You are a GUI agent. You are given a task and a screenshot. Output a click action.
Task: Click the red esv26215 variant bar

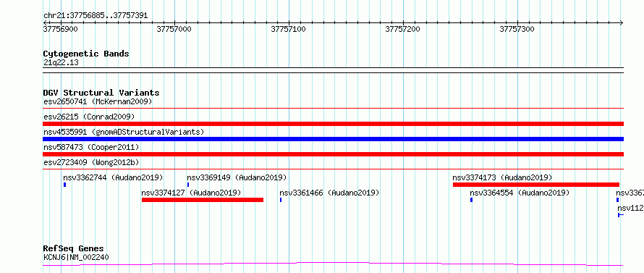click(x=333, y=124)
